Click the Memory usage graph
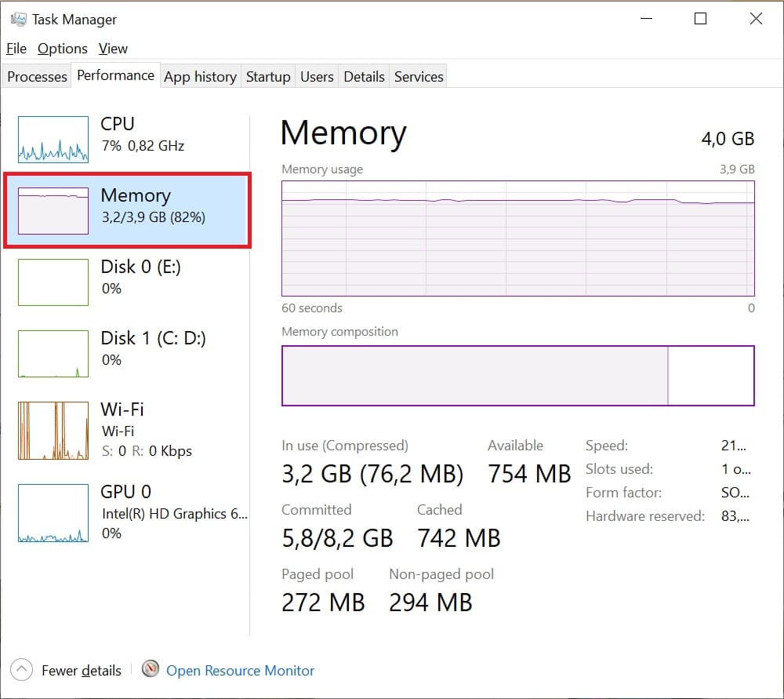Viewport: 784px width, 699px height. point(518,238)
